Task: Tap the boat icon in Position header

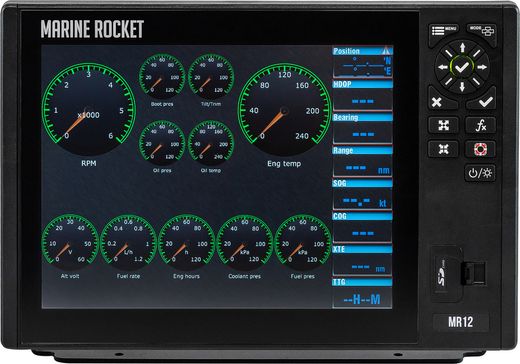Action: (x=386, y=51)
